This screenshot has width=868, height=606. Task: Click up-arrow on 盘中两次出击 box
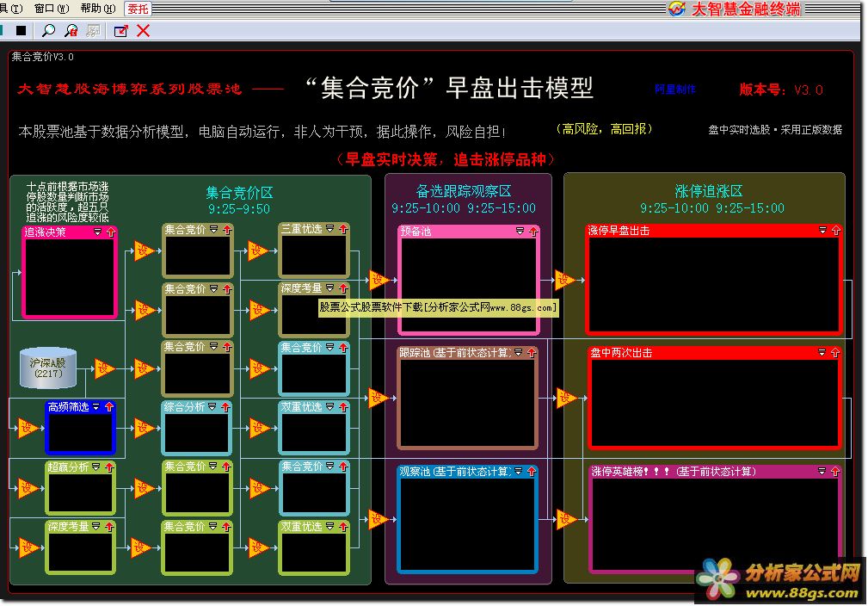[835, 353]
